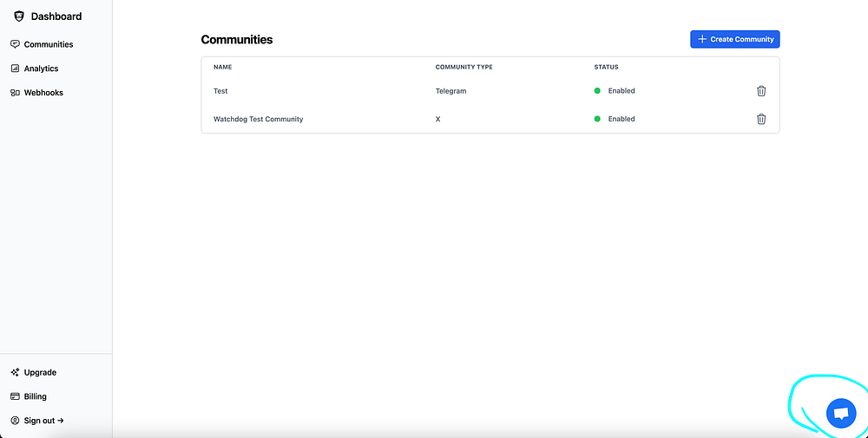Click the plus icon in Create Community

click(x=702, y=39)
